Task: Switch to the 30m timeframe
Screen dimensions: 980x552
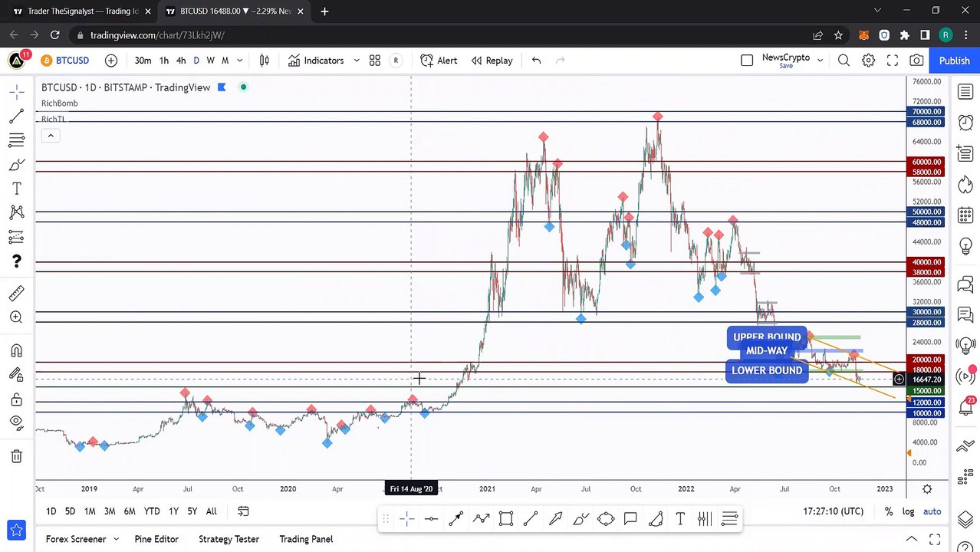Action: [x=143, y=61]
